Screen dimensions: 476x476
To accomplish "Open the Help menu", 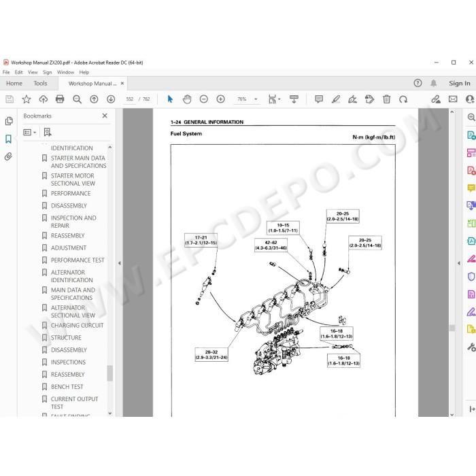I will [84, 72].
